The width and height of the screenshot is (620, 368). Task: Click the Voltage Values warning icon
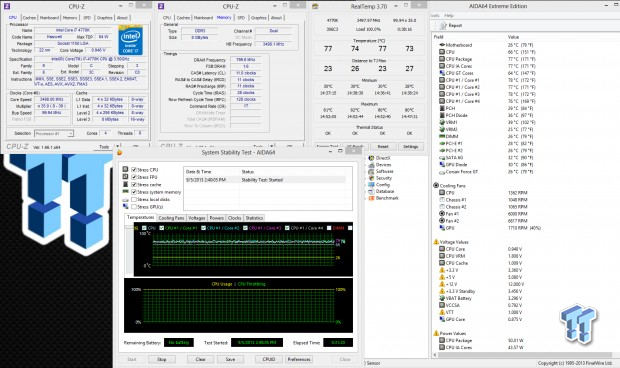pos(436,242)
